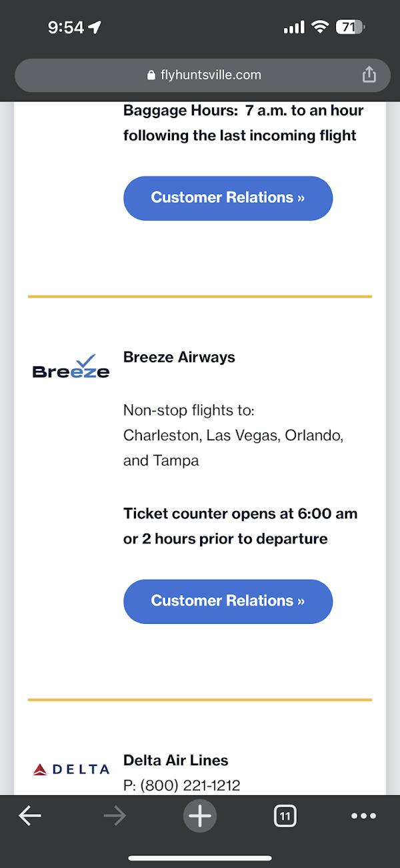Call Delta phone number (800) 221-1212
This screenshot has width=400, height=868.
181,786
